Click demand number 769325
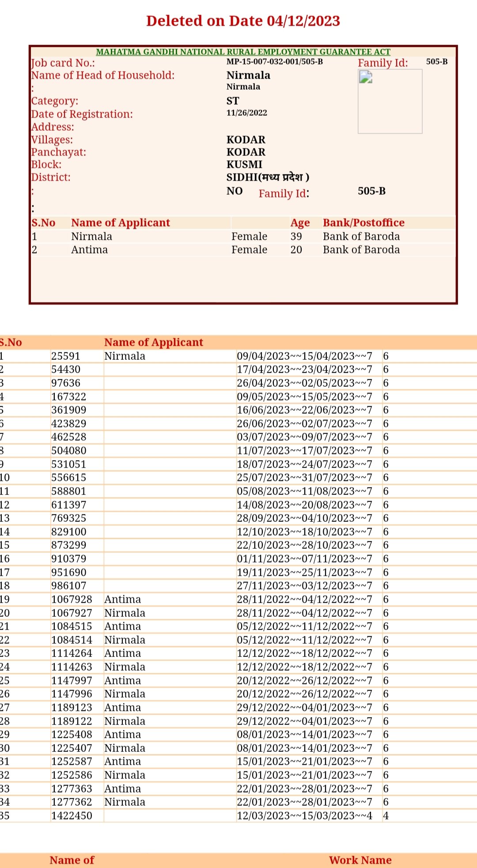Screen dimensions: 477x868 click(x=68, y=518)
